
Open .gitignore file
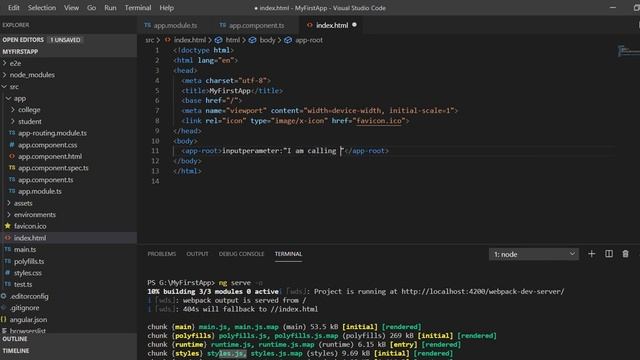[x=24, y=308]
